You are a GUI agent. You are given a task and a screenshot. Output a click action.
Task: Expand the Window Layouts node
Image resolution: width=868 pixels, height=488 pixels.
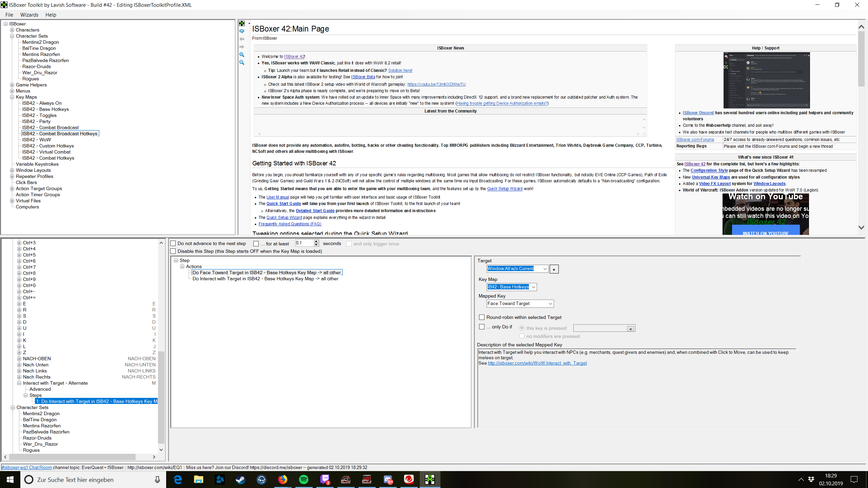pos(12,170)
